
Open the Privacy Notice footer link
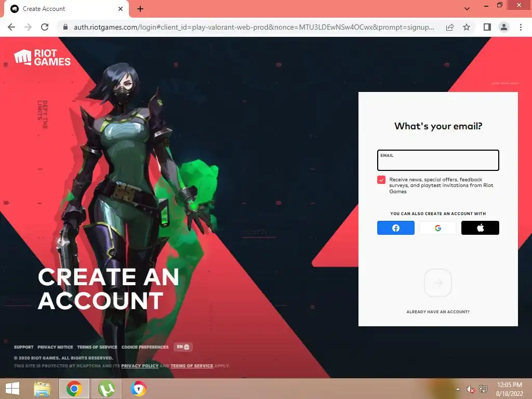coord(55,347)
